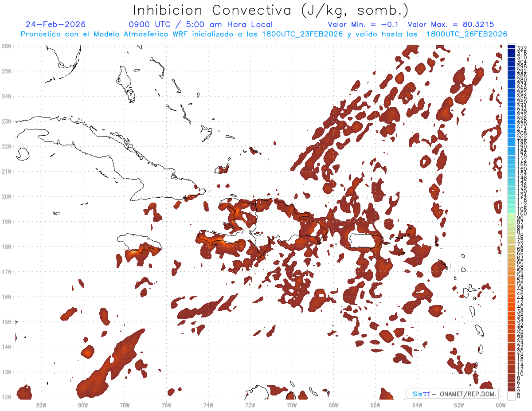This screenshot has height=411, width=532.
Task: Click the 14N latitude label
Action: pos(6,347)
